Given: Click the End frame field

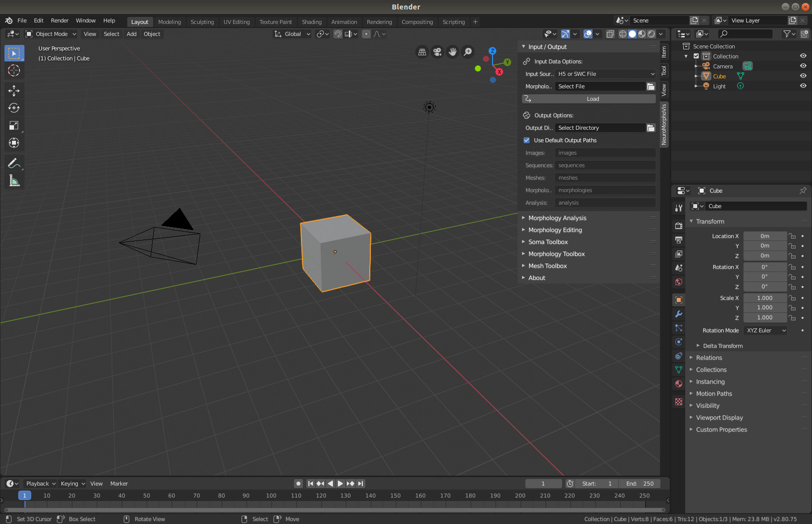Looking at the screenshot, I should click(x=640, y=484).
